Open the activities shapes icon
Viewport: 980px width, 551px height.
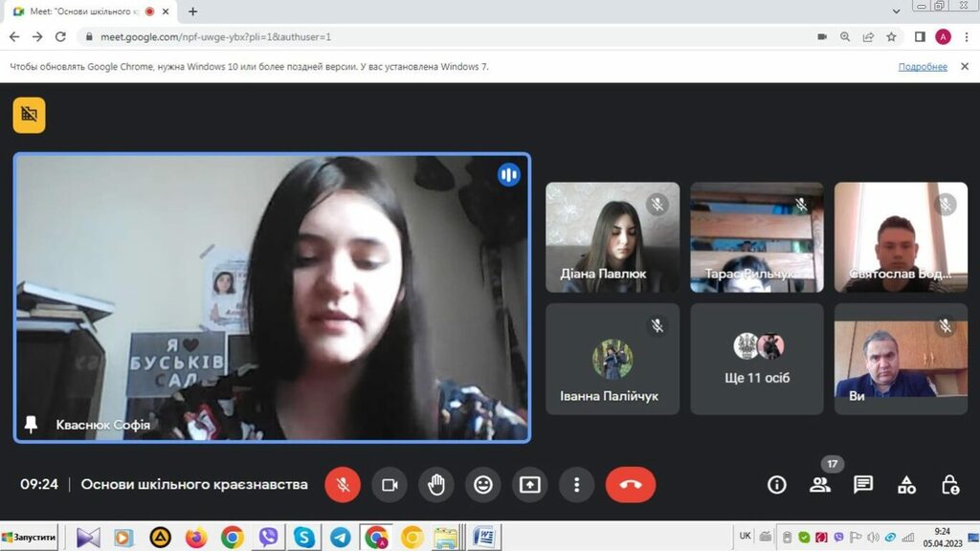(x=906, y=485)
